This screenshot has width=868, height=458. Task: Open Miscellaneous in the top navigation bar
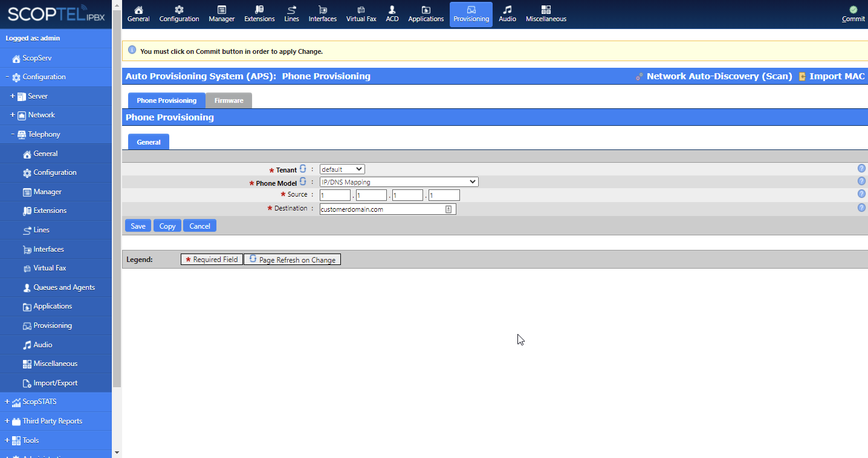(x=546, y=15)
